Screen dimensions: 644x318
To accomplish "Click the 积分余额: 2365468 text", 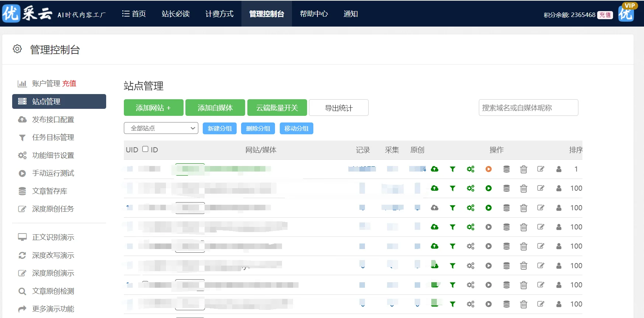I will 570,15.
